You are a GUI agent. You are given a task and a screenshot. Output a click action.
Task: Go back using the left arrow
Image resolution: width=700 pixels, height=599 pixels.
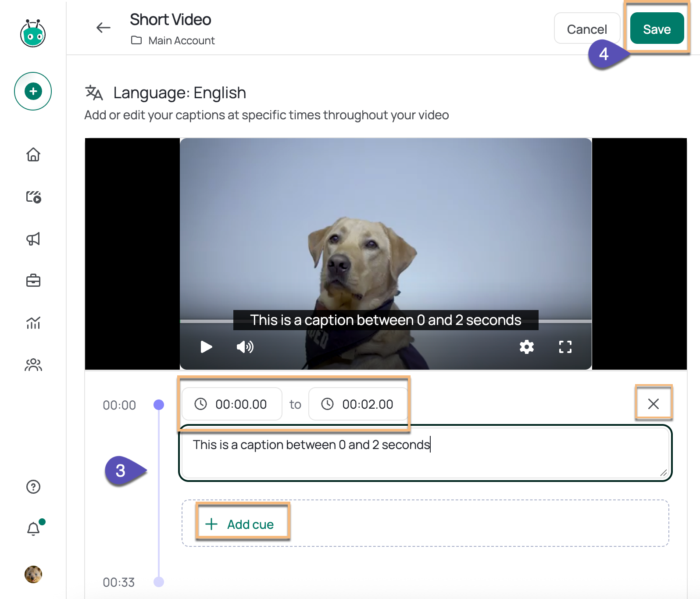(x=104, y=28)
